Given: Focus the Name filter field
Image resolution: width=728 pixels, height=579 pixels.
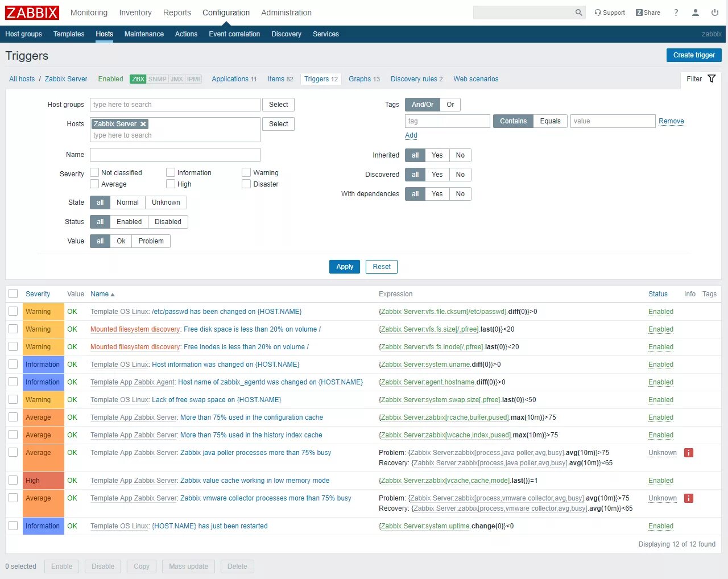Looking at the screenshot, I should pyautogui.click(x=175, y=155).
